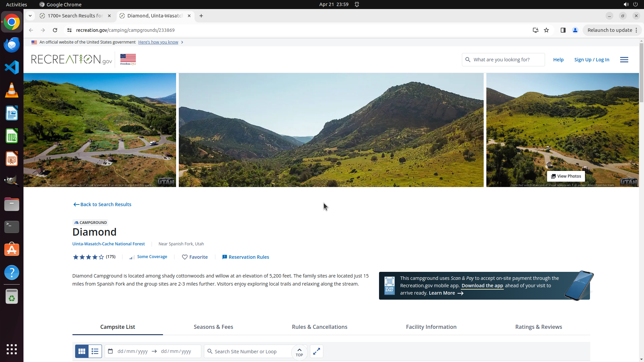The image size is (644, 362).
Task: Bookmark this page with star icon
Action: pyautogui.click(x=546, y=30)
